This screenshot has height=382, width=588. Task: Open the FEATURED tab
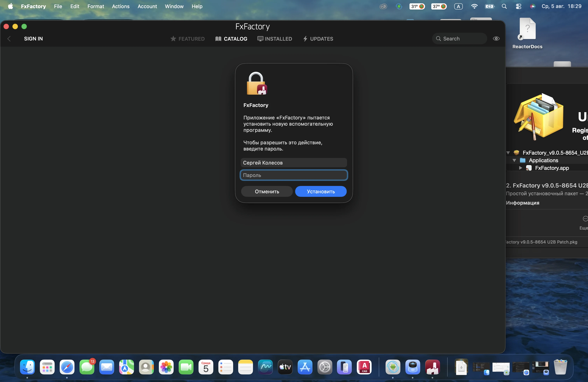pyautogui.click(x=187, y=39)
